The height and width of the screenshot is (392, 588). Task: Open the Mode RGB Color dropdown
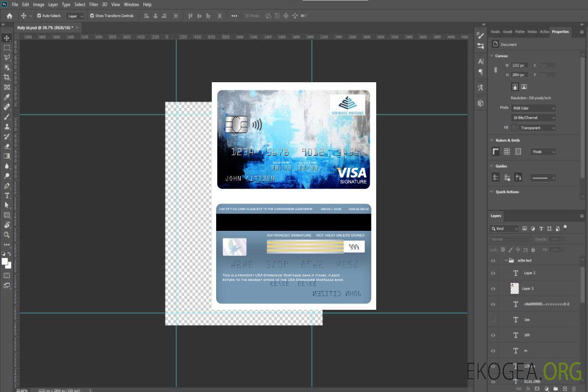pos(533,108)
